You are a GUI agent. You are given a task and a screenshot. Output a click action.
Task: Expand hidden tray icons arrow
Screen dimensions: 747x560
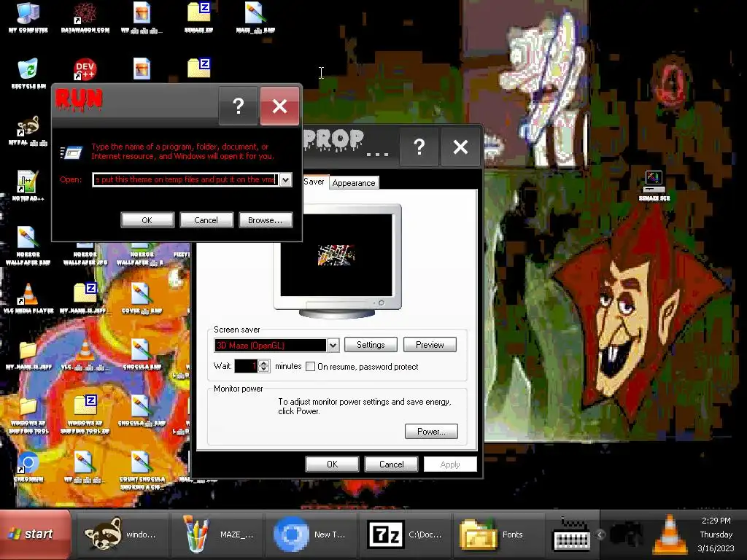pos(600,534)
